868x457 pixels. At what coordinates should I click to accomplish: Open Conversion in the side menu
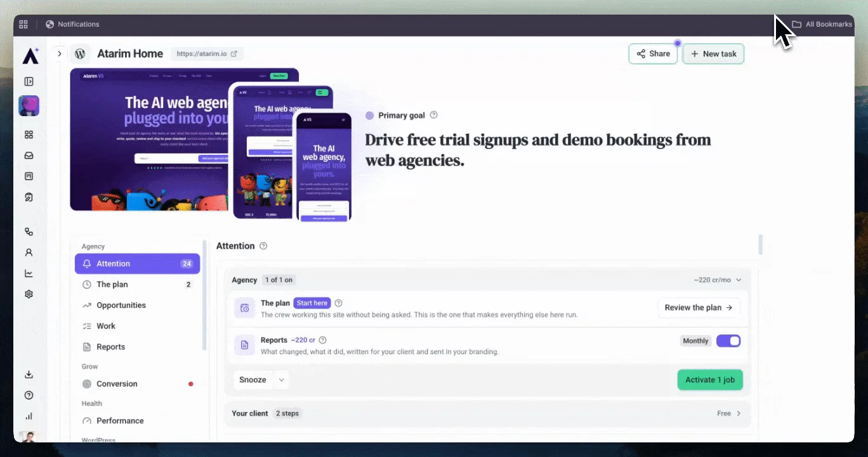tap(137, 384)
